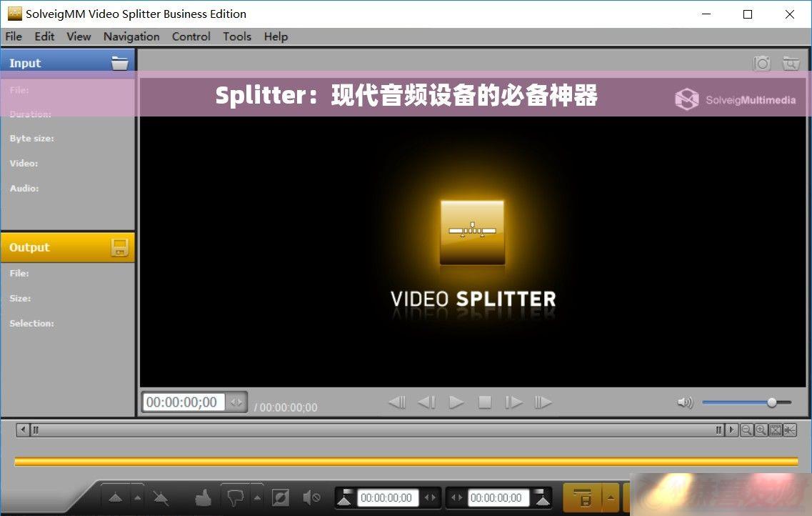Screen dimensions: 812x516
Task: Open the frames folder browse icon
Action: (791, 63)
